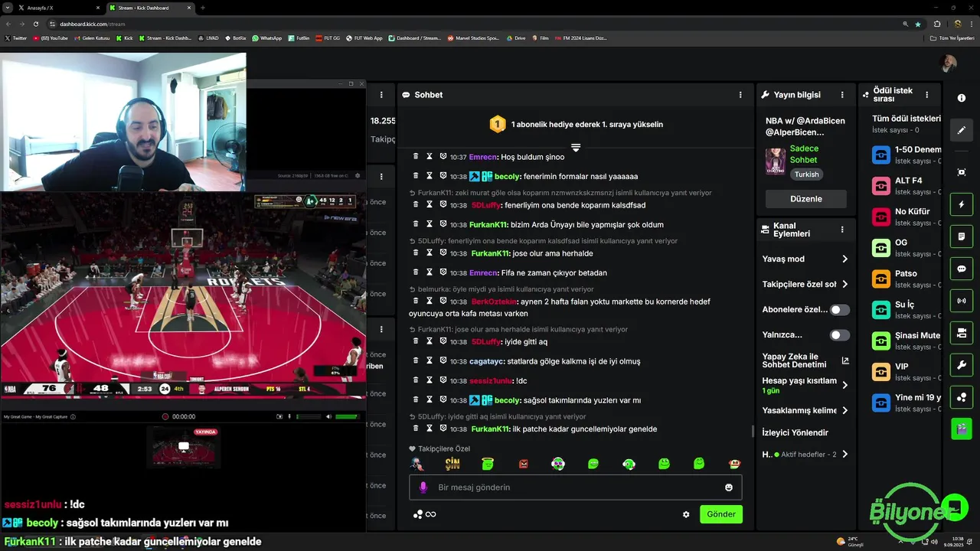Toggle the wrench stream info widget icon
980x551 pixels.
point(962,365)
